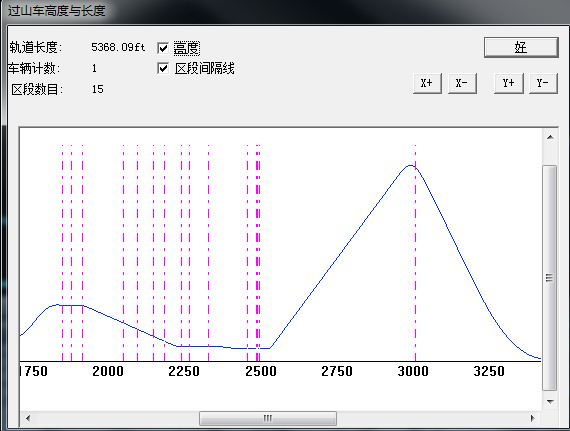Click the vertical scrollbar up arrow
This screenshot has height=431, width=570.
(550, 137)
